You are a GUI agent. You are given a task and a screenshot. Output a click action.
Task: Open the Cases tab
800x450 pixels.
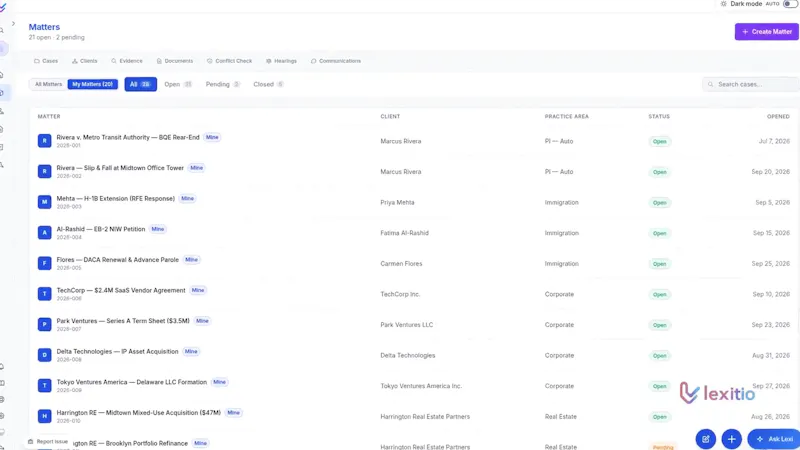(46, 61)
